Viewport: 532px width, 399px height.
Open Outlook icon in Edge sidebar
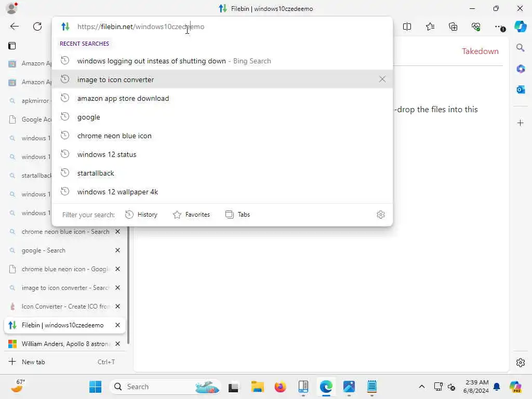coord(521,89)
